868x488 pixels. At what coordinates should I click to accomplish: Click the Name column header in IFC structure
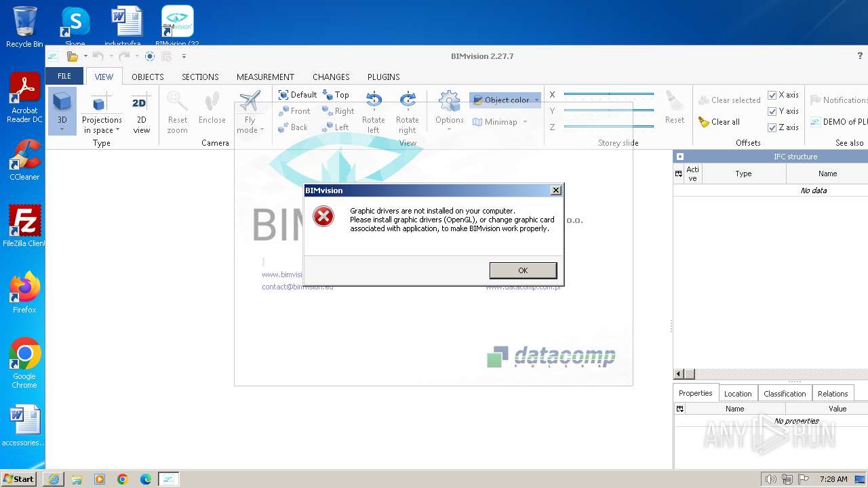827,174
